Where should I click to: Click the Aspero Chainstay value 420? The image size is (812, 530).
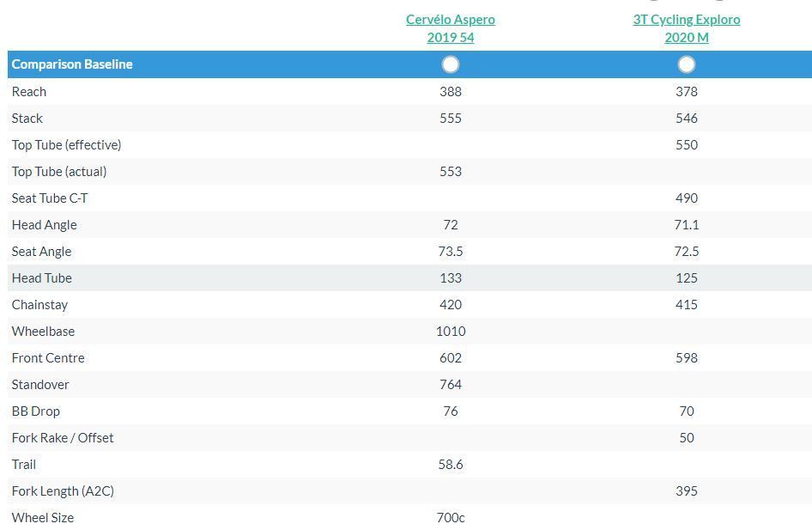pyautogui.click(x=451, y=305)
